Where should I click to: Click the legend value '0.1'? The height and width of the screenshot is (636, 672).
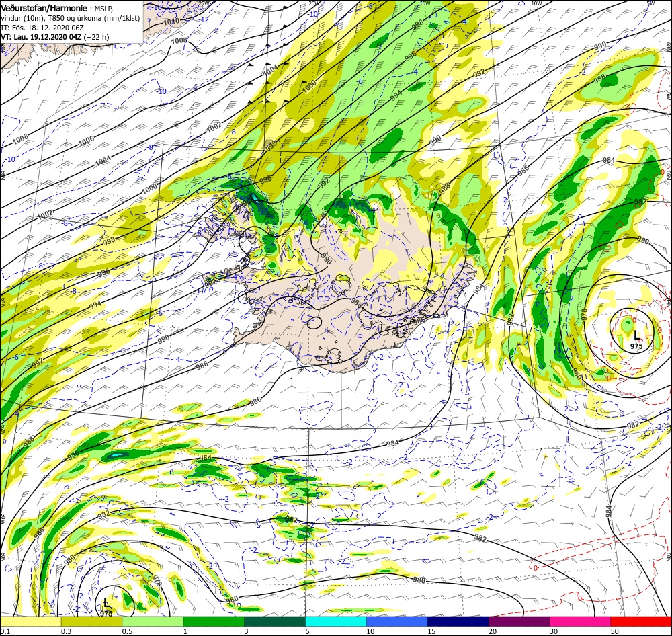pos(5,631)
